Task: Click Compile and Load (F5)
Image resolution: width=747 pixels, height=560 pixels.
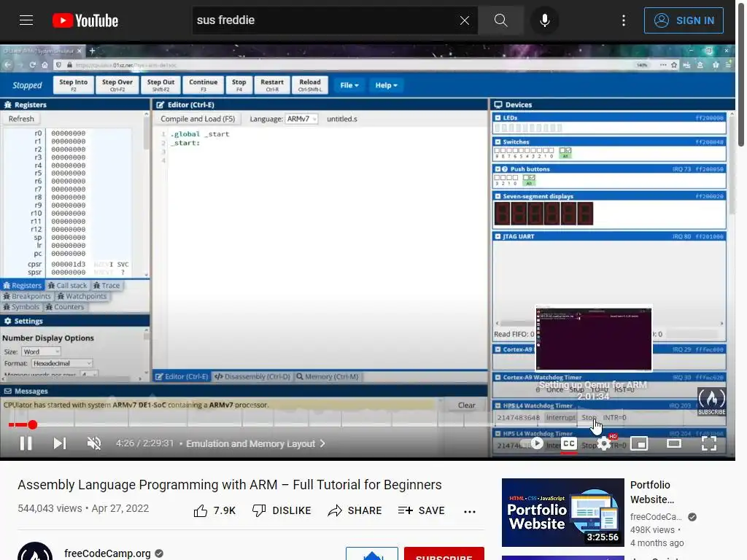Action: pyautogui.click(x=198, y=119)
